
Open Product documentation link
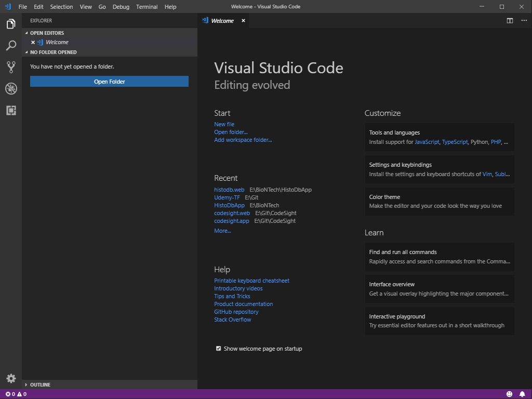243,304
